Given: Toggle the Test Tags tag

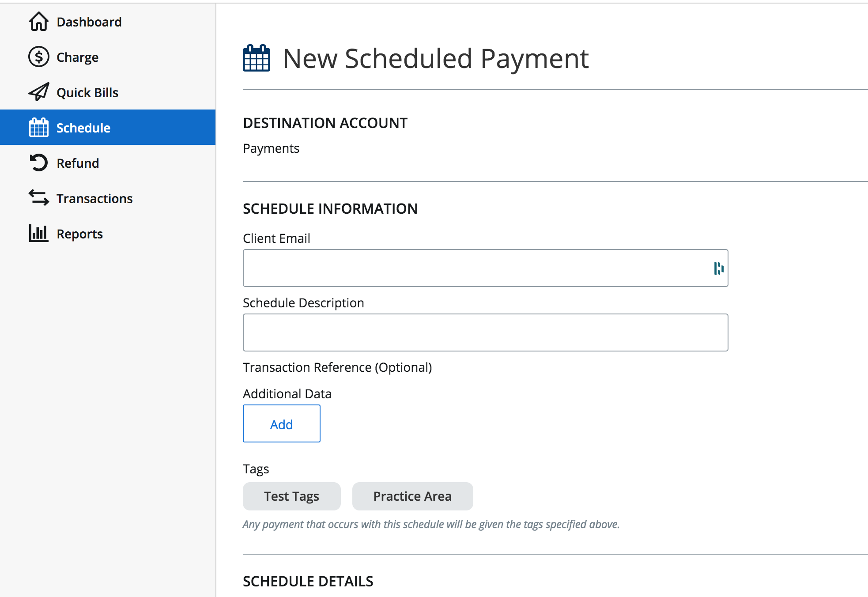Looking at the screenshot, I should click(x=291, y=496).
